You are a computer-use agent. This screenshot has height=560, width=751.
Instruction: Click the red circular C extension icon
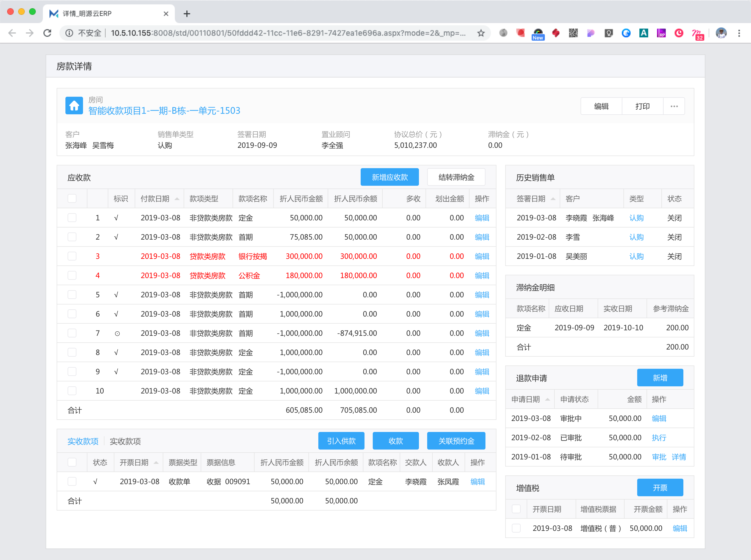pos(679,33)
